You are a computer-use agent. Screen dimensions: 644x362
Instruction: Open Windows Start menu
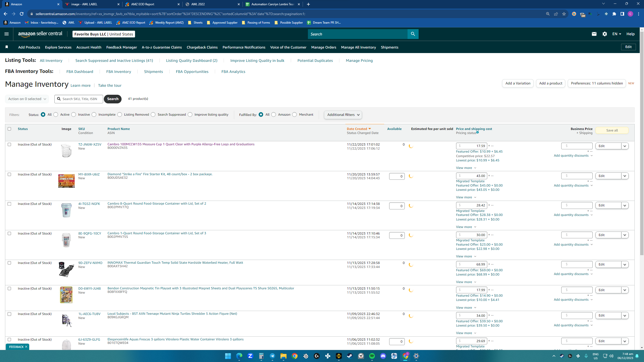(228, 356)
